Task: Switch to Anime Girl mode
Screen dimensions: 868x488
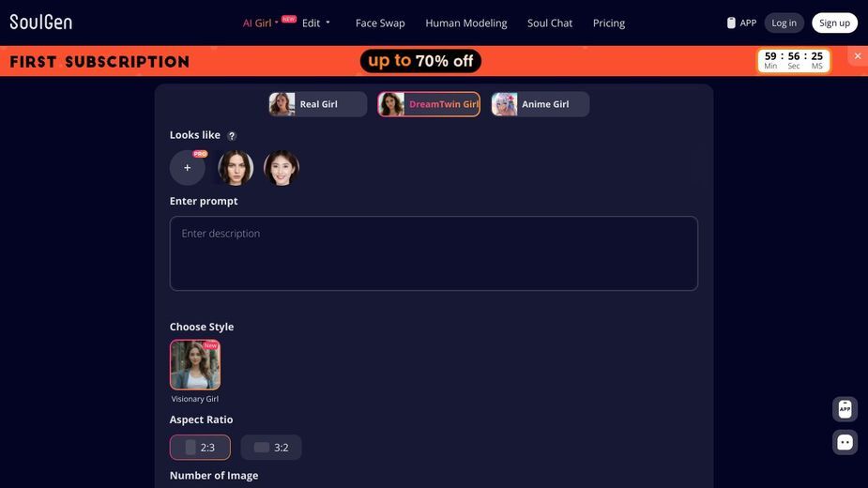Action: [541, 104]
